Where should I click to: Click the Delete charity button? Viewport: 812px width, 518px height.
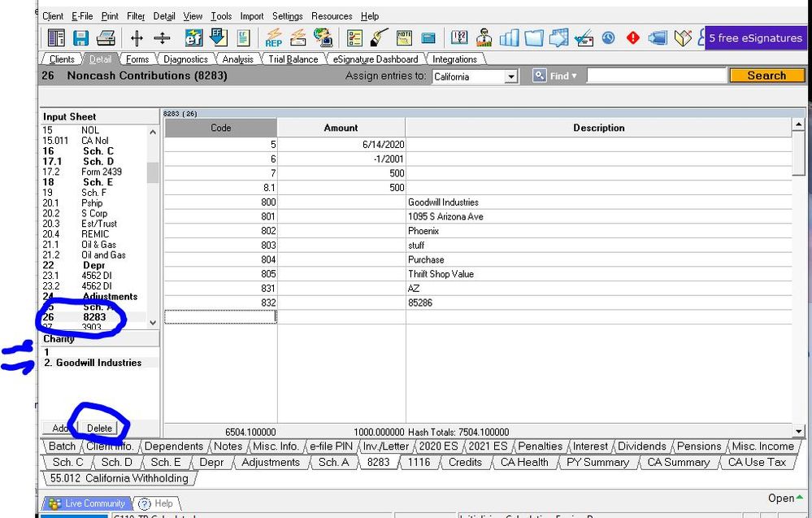point(99,428)
